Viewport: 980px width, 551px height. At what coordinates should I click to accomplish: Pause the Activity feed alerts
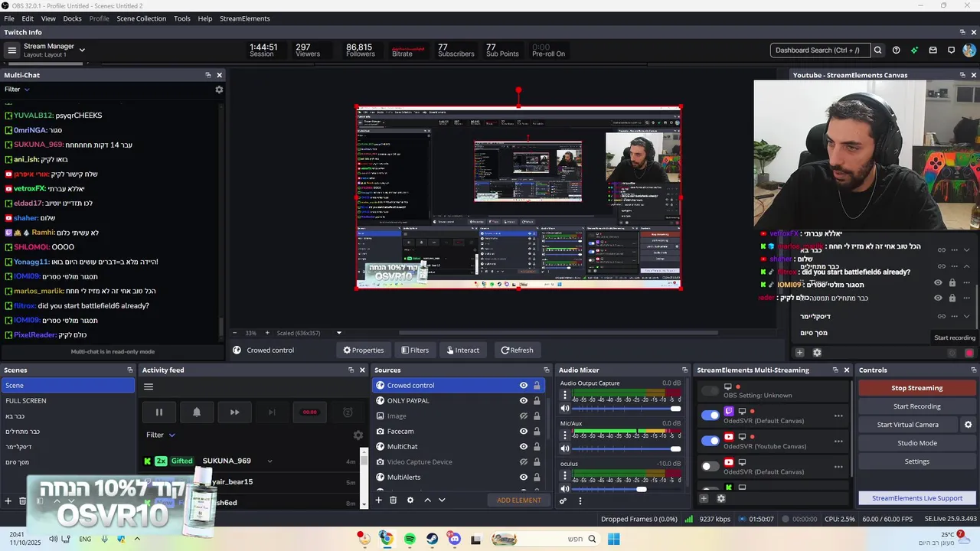[159, 412]
